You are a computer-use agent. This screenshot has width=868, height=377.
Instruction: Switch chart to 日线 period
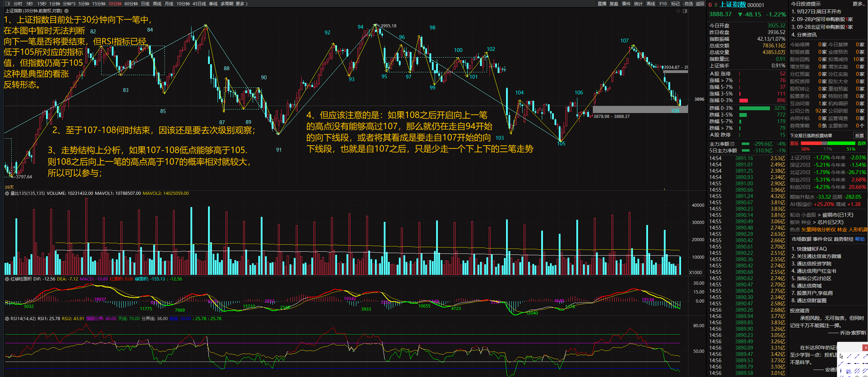point(145,4)
